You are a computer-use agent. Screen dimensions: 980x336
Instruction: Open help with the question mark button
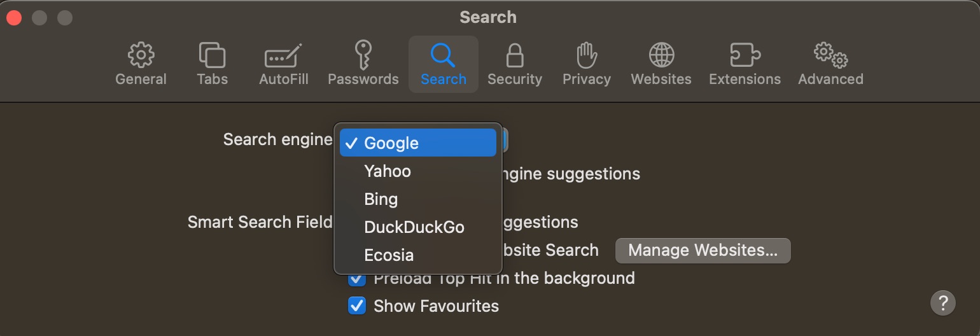coord(943,302)
